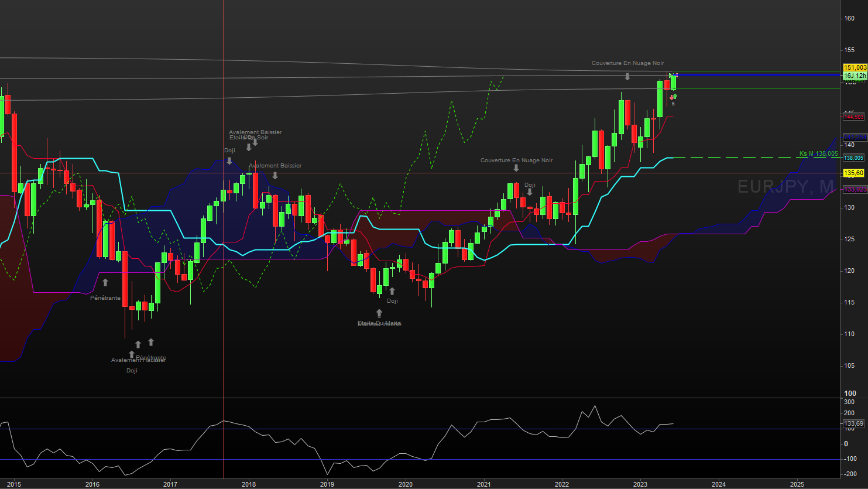Viewport: 868px width, 489px height.
Task: Click the Ks M 138,005 line label
Action: pyautogui.click(x=818, y=154)
